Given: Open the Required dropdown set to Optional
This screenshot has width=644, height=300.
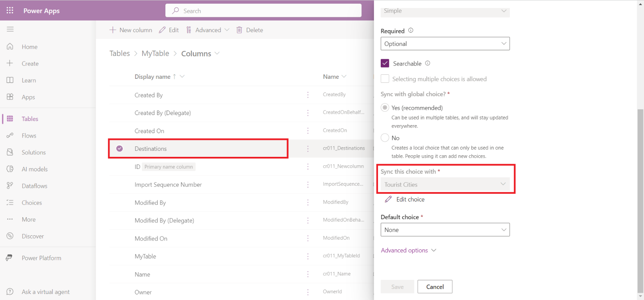Looking at the screenshot, I should pyautogui.click(x=445, y=44).
